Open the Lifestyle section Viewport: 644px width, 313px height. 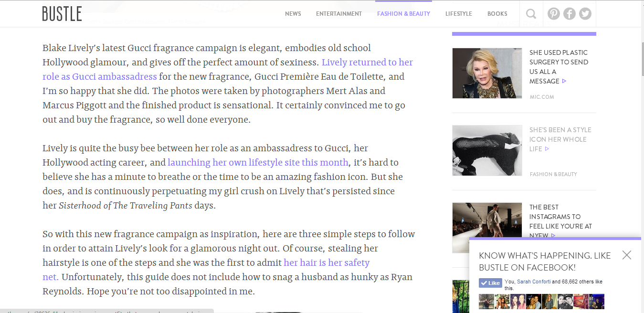[x=458, y=14]
